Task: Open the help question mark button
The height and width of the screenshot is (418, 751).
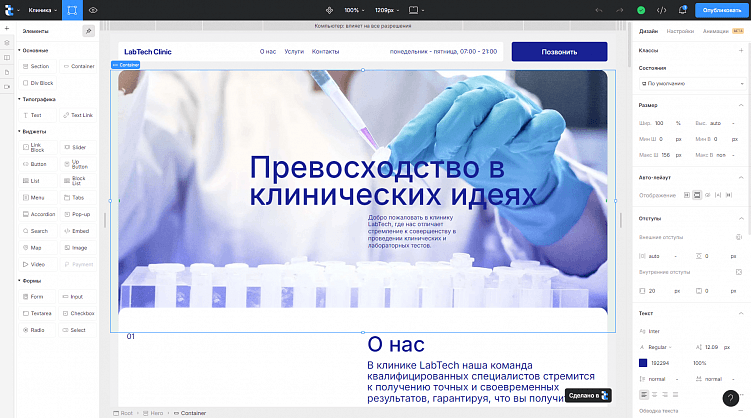Action: point(730,398)
